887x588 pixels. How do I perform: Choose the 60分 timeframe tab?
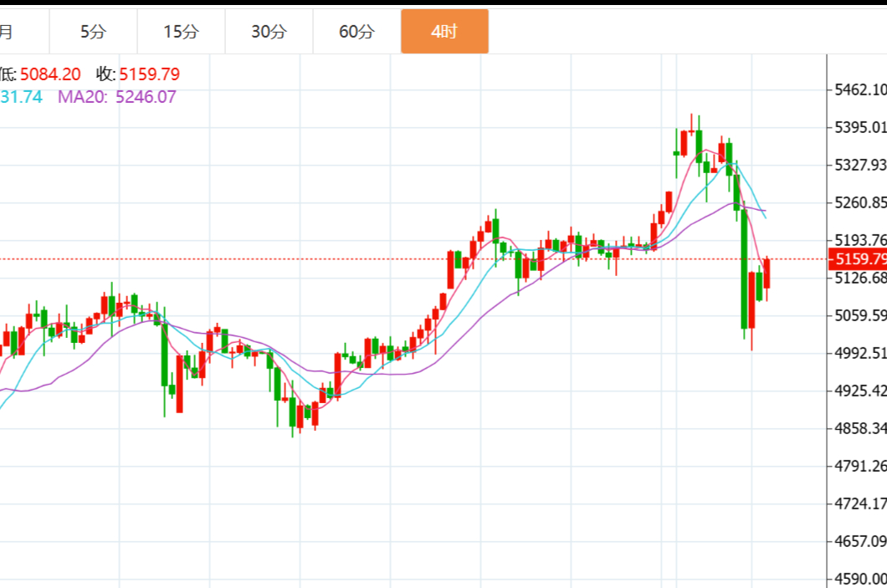pyautogui.click(x=356, y=32)
